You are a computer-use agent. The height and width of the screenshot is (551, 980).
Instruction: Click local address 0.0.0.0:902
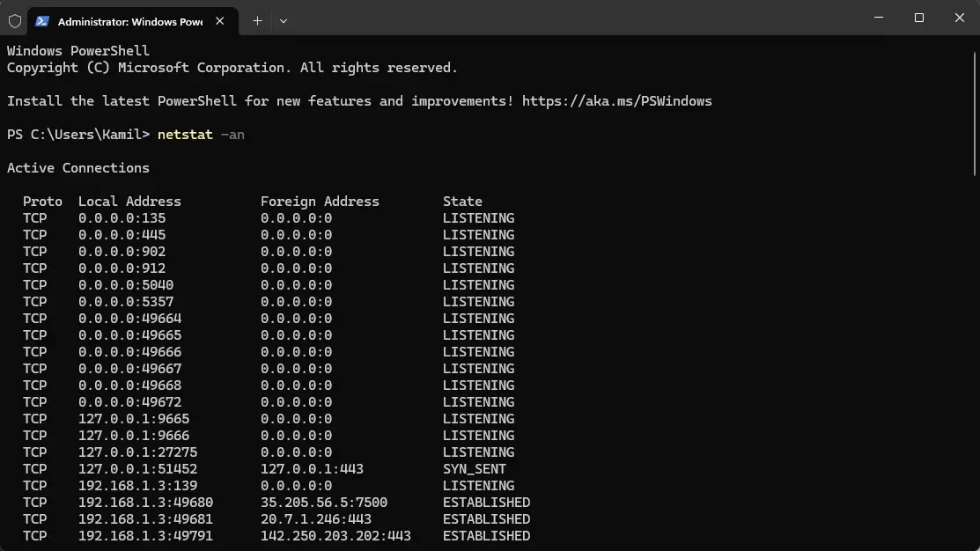122,252
